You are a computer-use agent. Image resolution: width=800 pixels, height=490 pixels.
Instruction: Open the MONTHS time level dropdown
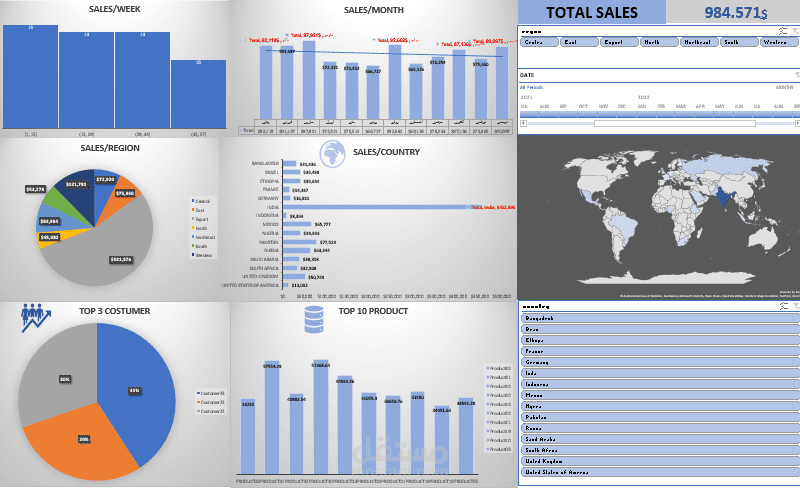pyautogui.click(x=785, y=87)
